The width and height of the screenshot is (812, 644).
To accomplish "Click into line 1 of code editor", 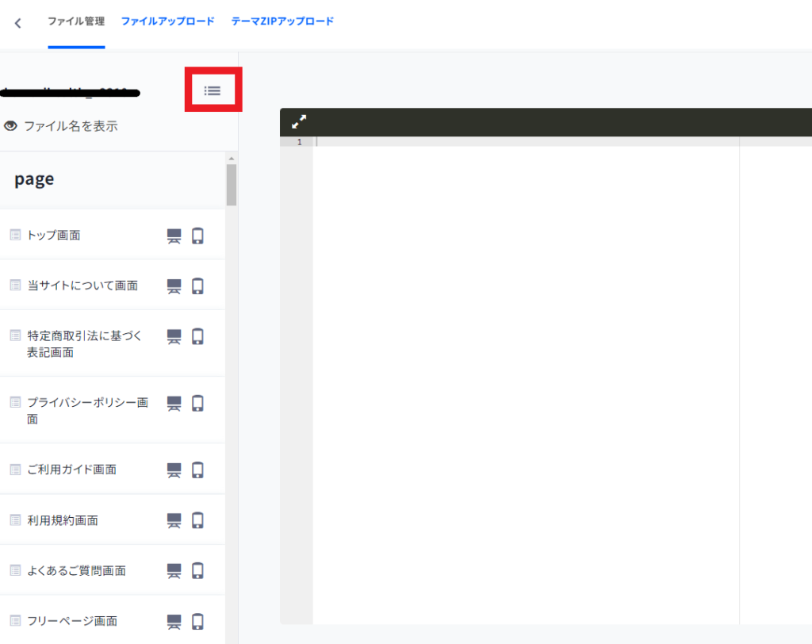I will point(523,142).
